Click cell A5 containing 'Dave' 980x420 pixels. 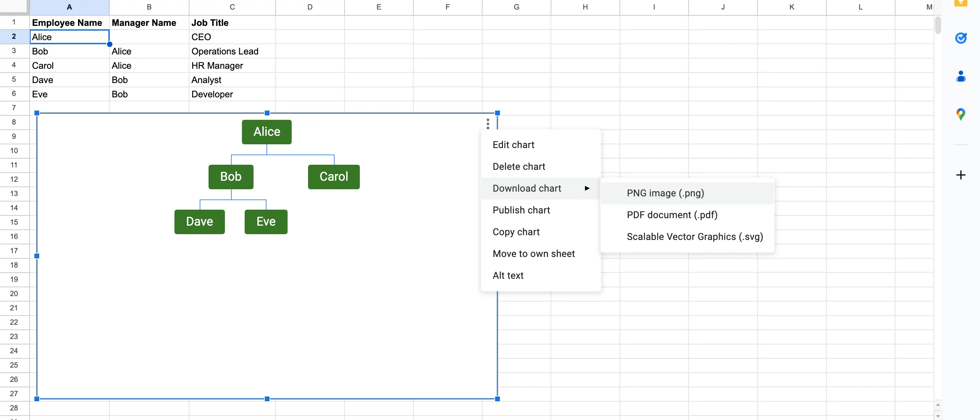69,80
